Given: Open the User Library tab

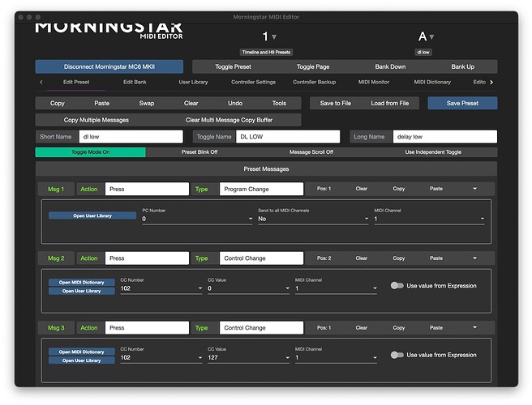Looking at the screenshot, I should tap(193, 82).
